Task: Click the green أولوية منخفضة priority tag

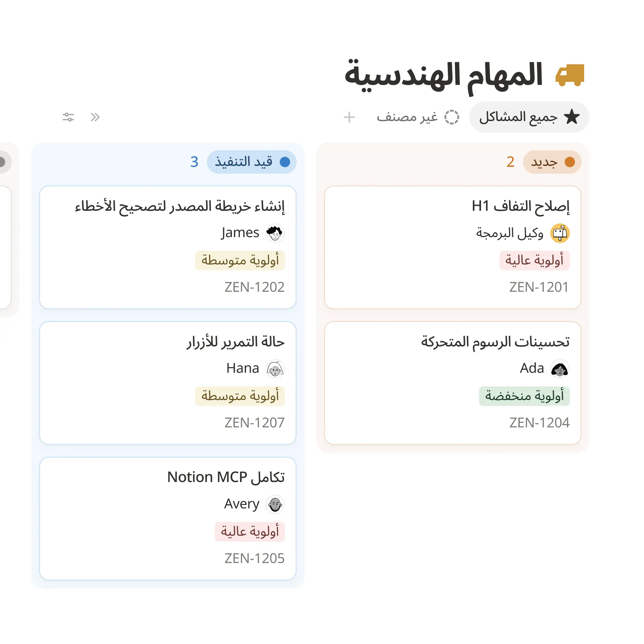Action: [x=524, y=396]
